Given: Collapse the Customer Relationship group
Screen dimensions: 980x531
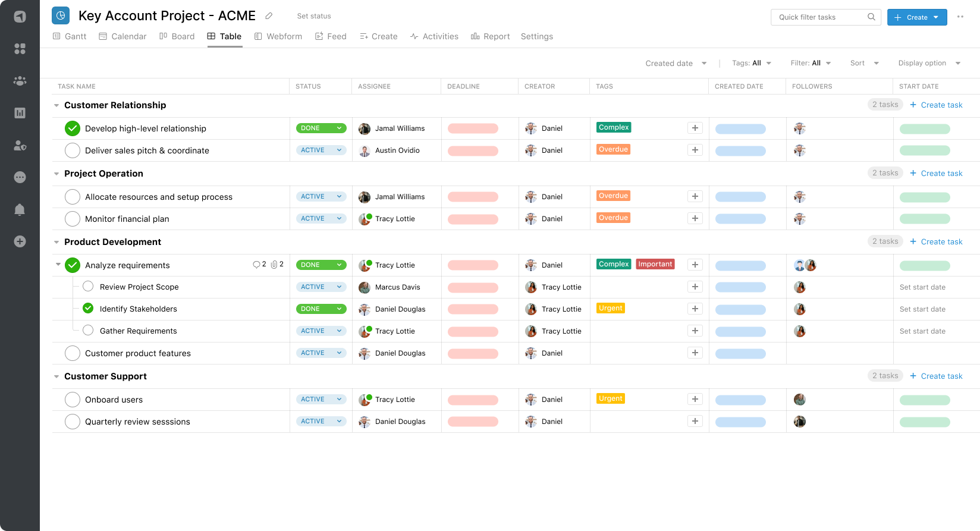Looking at the screenshot, I should (56, 105).
